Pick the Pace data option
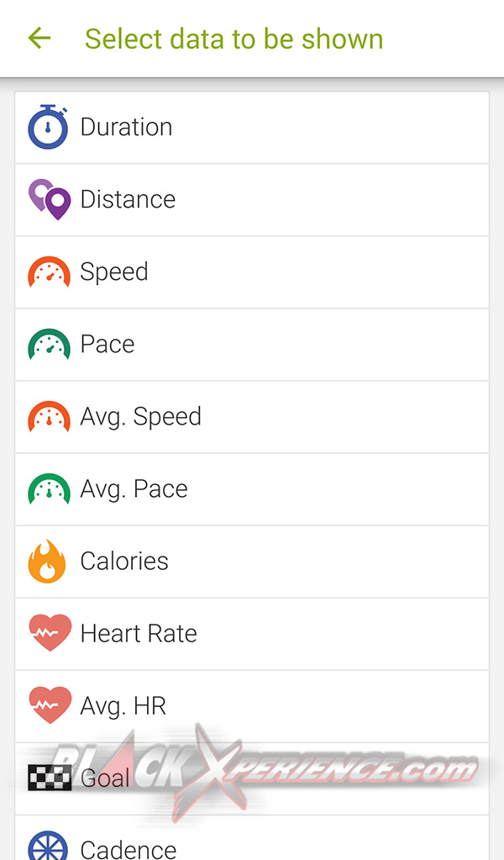This screenshot has width=504, height=860. point(108,345)
